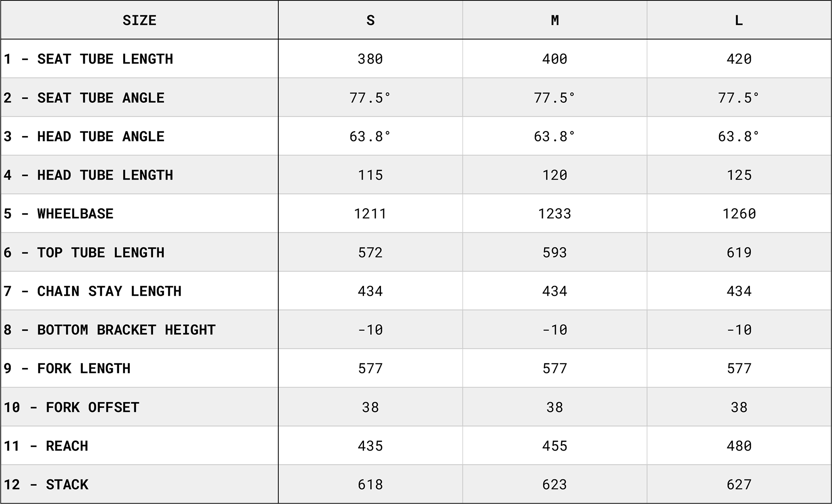Screen dimensions: 832x504
Task: Select the reach value 455 for size M
Action: (555, 446)
